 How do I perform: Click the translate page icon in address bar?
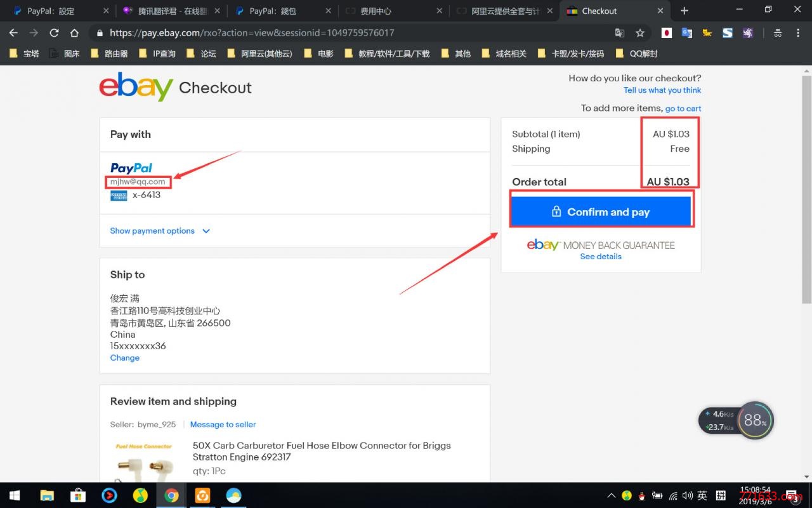click(x=620, y=33)
